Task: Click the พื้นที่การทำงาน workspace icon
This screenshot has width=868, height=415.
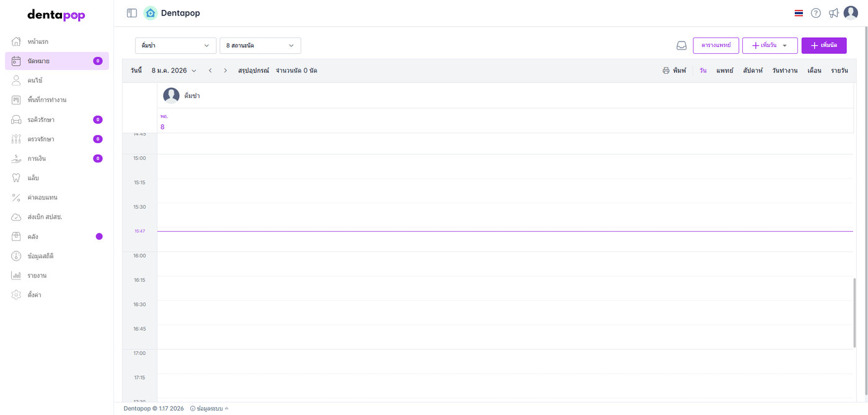Action: click(x=16, y=100)
